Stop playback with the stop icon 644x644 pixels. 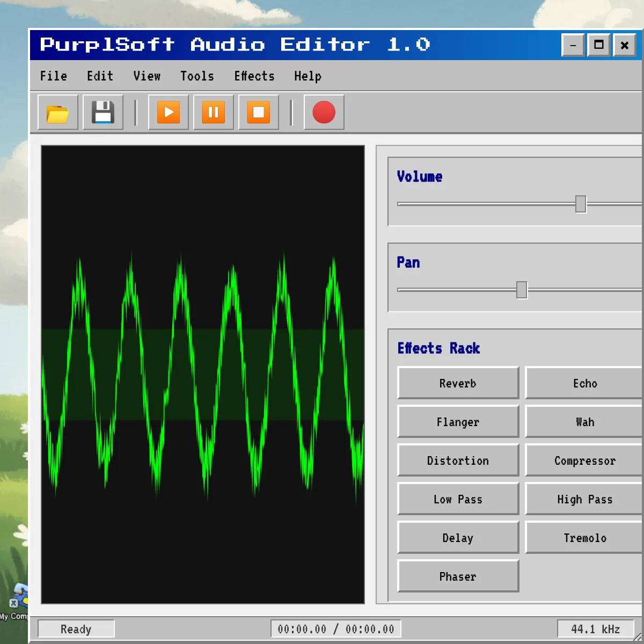[x=258, y=112]
